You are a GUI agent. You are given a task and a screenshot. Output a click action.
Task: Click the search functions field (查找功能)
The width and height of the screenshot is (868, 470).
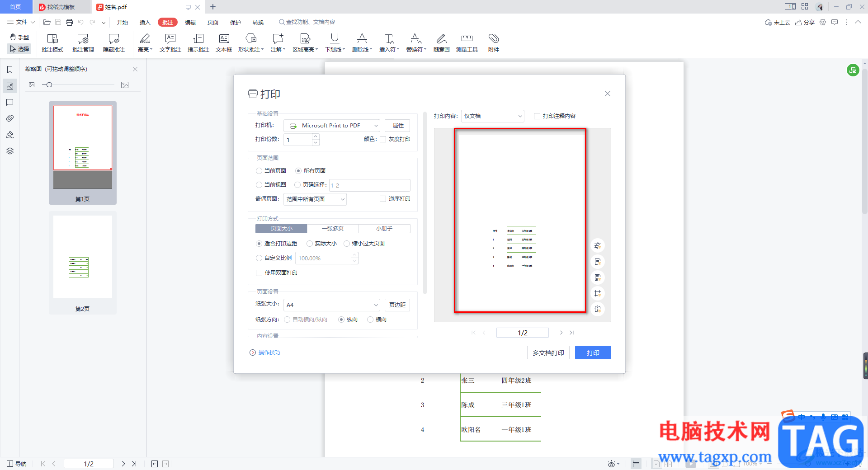click(x=307, y=22)
